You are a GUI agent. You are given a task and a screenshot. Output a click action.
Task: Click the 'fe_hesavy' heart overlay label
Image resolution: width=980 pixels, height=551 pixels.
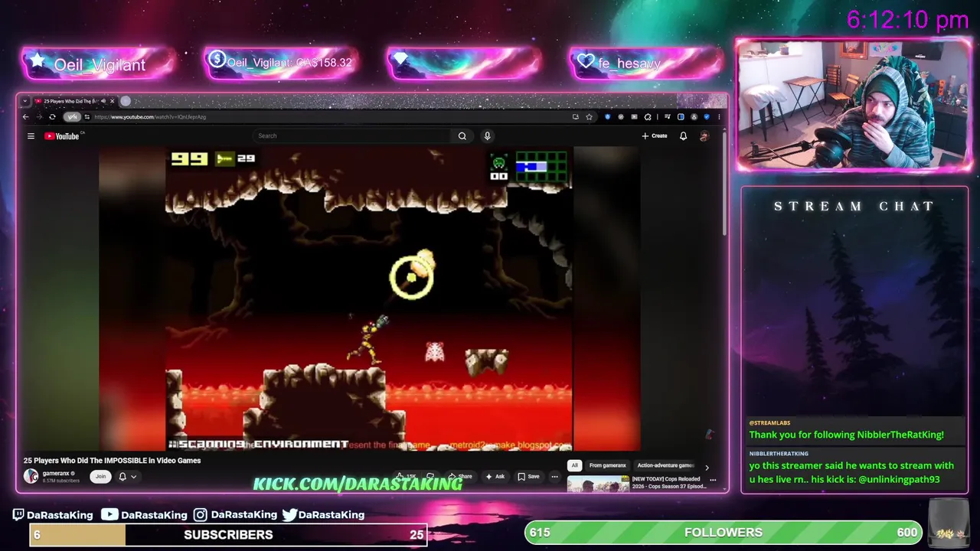pyautogui.click(x=629, y=64)
